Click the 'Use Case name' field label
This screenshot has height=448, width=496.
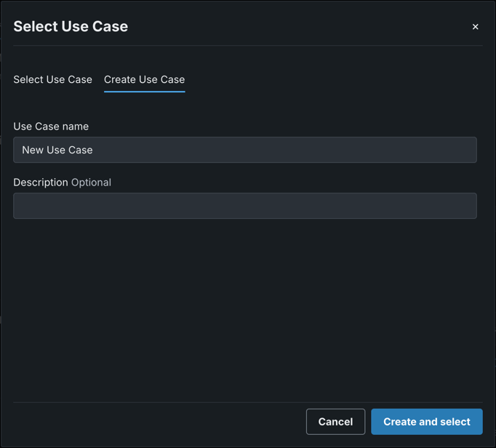pyautogui.click(x=51, y=127)
